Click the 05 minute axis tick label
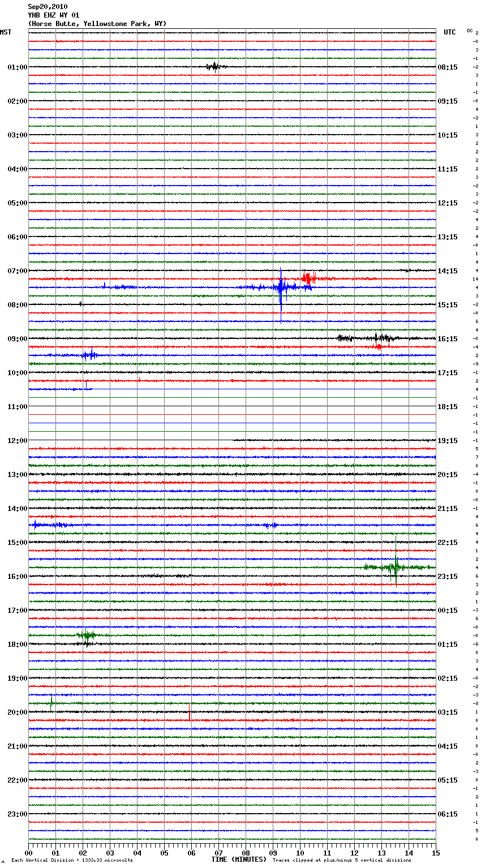The height and width of the screenshot is (868, 481). coord(164,853)
